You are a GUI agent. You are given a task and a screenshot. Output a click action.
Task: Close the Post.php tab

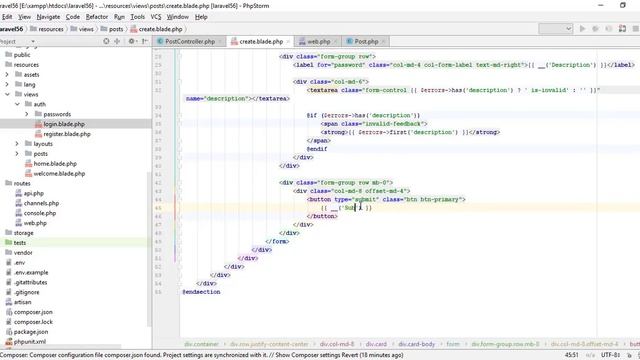point(383,42)
